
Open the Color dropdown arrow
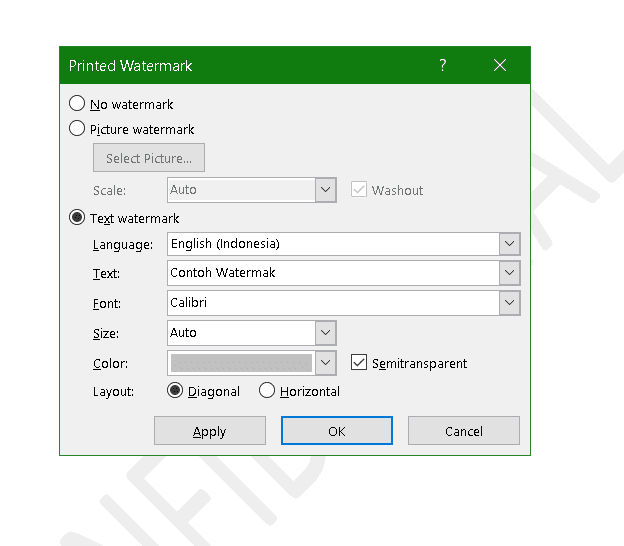tap(325, 363)
